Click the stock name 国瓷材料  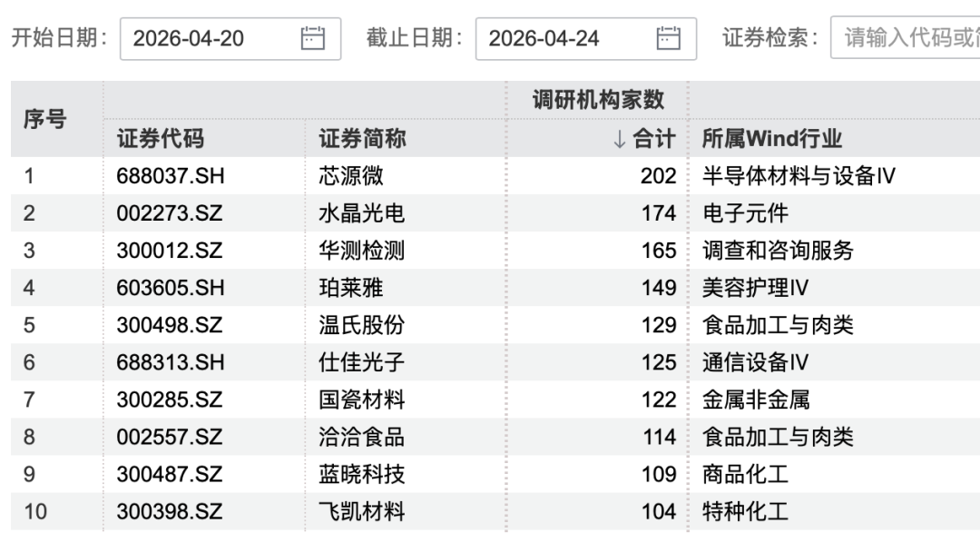point(362,400)
